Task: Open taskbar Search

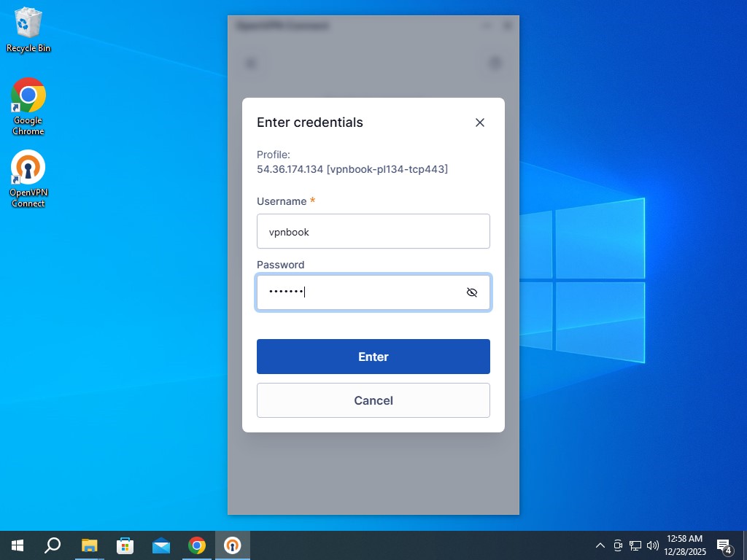Action: point(53,545)
